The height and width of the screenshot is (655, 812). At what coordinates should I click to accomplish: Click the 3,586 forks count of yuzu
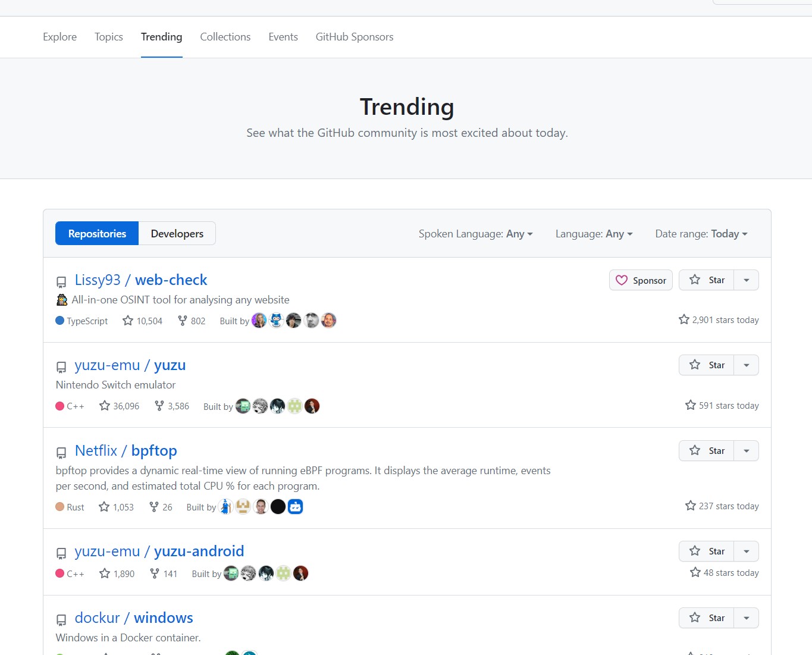pos(171,406)
